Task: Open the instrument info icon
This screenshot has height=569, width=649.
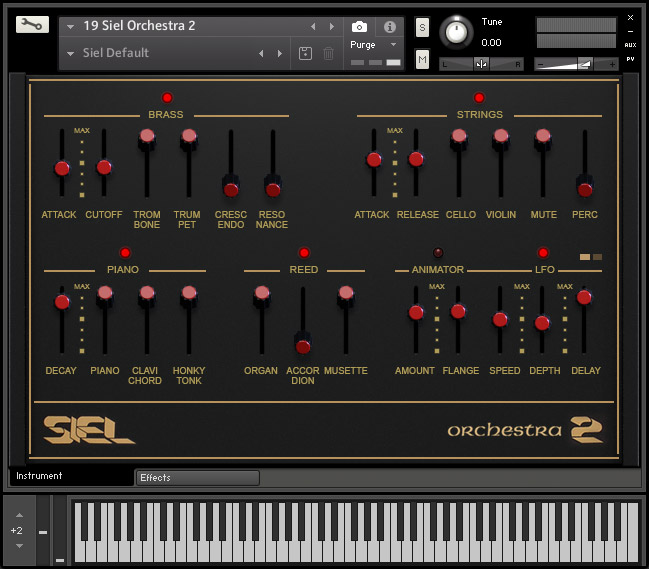Action: [x=389, y=27]
